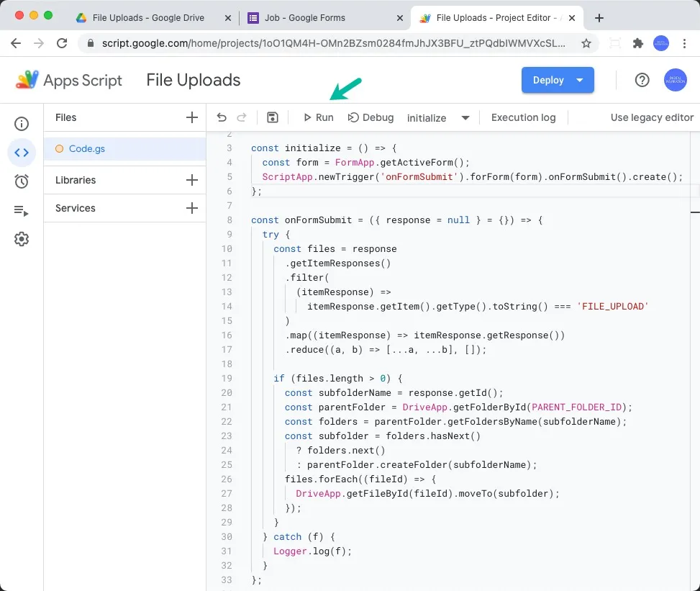Switch to the Job - Google Forms tab
Screen dimensions: 700x591
(320, 17)
